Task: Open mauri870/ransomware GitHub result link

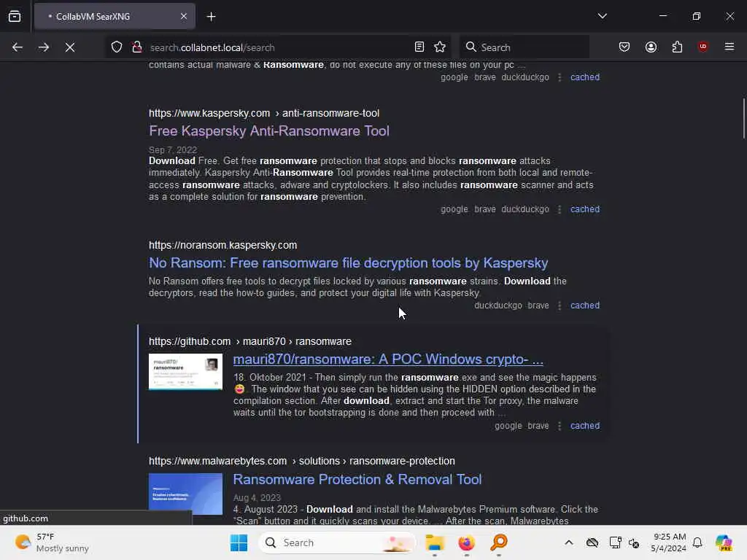Action: [x=388, y=359]
